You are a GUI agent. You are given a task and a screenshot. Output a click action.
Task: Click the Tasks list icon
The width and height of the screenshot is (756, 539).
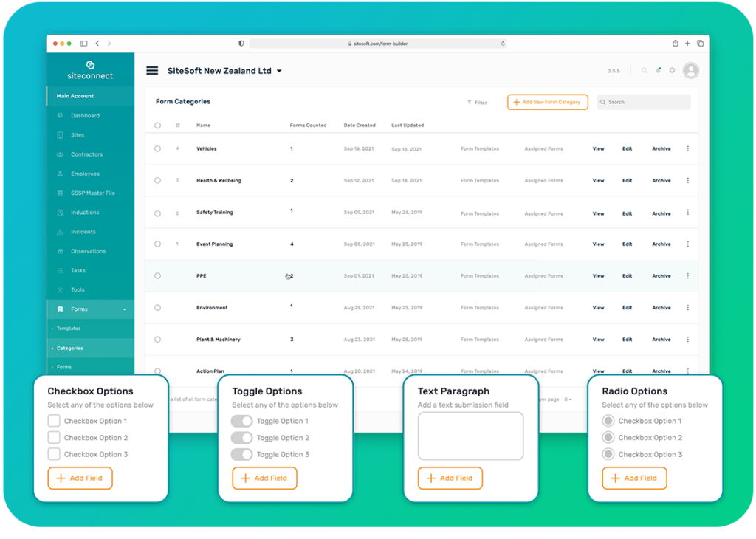coord(61,270)
